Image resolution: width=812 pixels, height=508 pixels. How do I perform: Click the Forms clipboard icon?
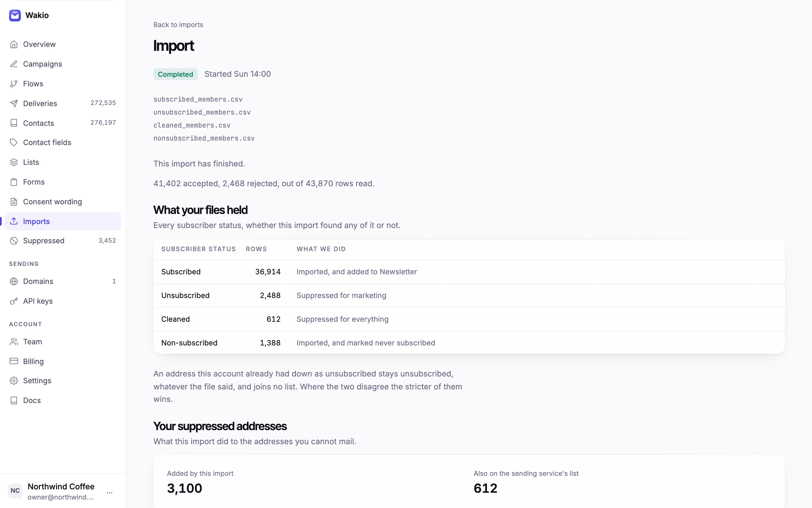click(x=14, y=182)
